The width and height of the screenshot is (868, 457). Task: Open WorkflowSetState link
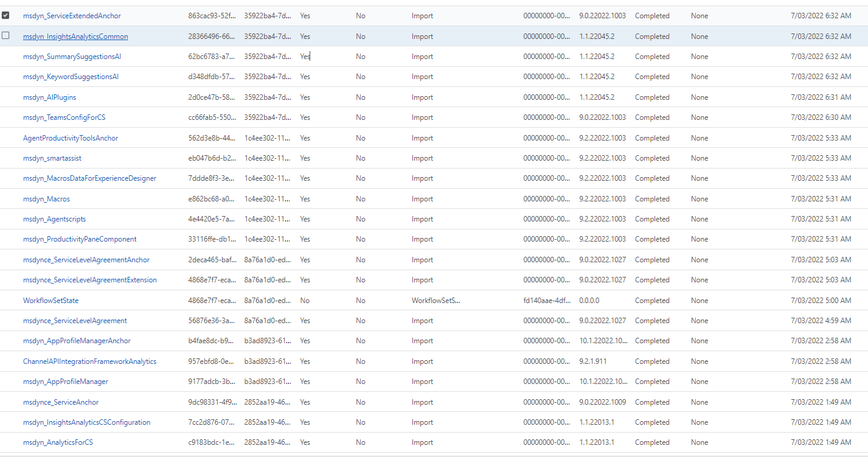click(50, 301)
